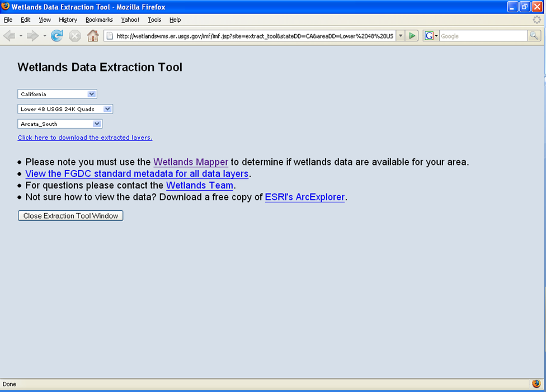Reload the current page
Viewport: 546px width, 392px height.
click(57, 35)
